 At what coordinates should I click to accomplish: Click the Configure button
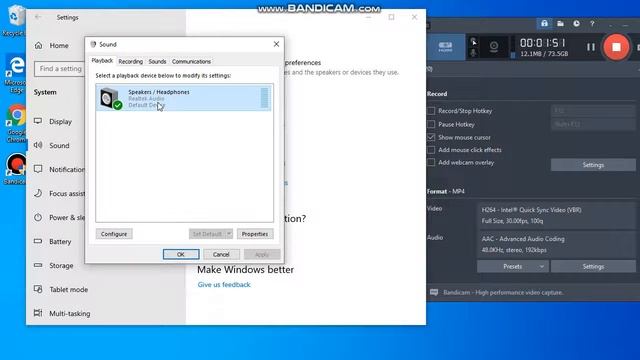(x=114, y=234)
